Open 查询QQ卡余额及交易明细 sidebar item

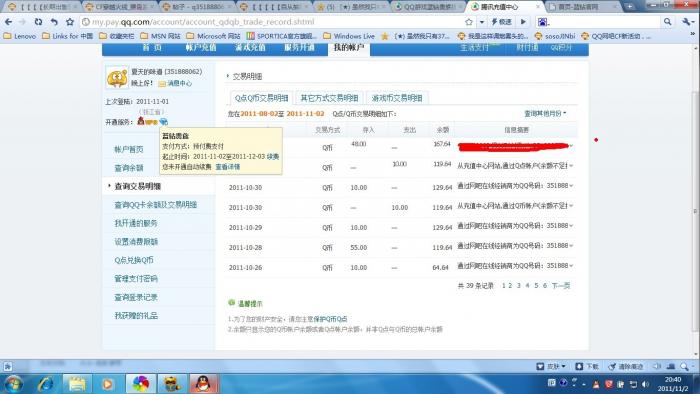click(155, 205)
